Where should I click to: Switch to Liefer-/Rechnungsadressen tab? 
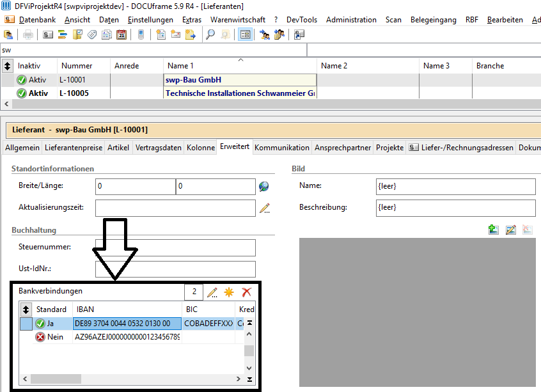[x=461, y=148]
